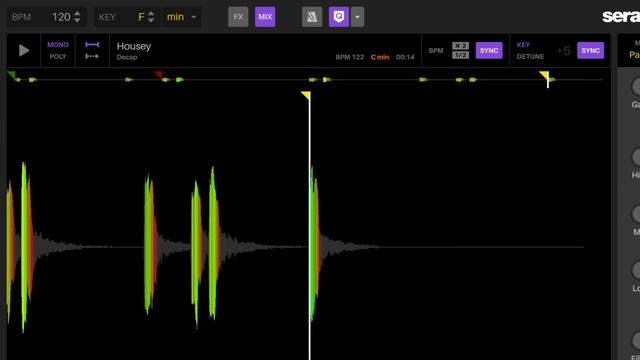Toggle the MIX panel button
The width and height of the screenshot is (640, 360).
(265, 17)
